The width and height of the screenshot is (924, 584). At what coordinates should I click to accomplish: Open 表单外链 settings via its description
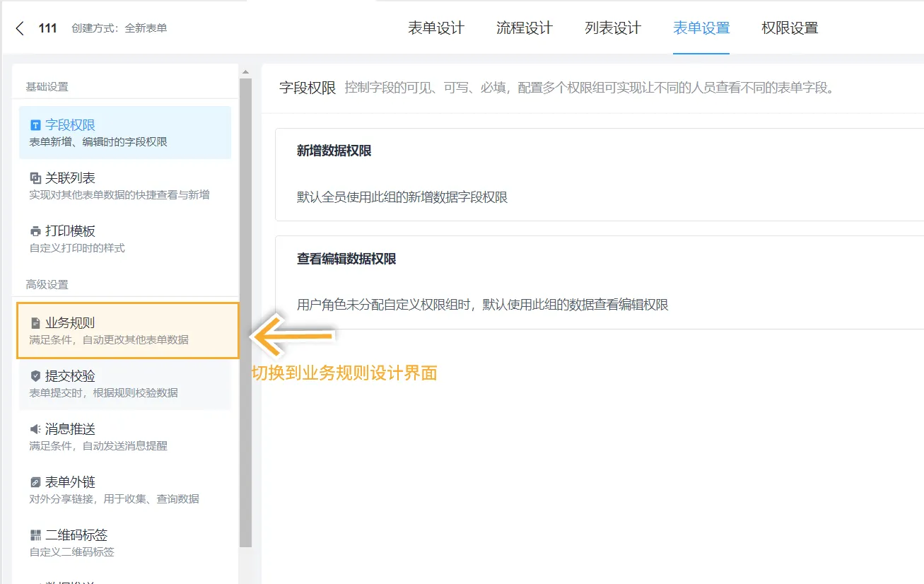pyautogui.click(x=114, y=498)
